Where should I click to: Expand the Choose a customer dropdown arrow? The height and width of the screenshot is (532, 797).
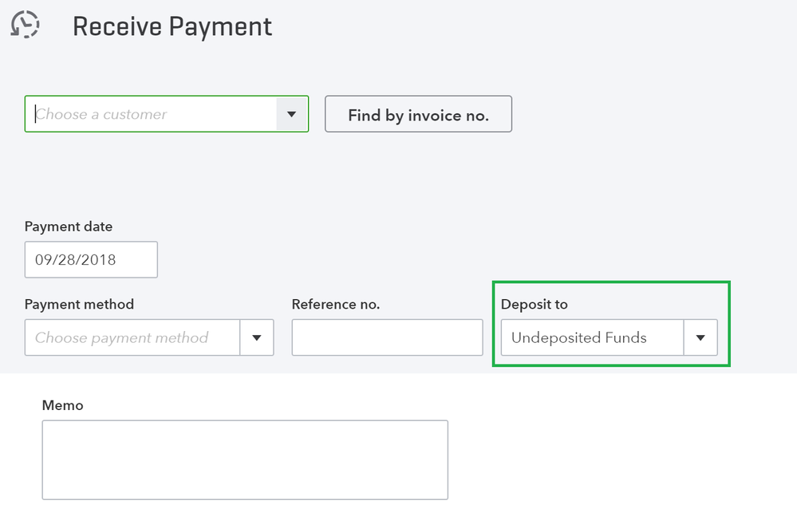292,114
